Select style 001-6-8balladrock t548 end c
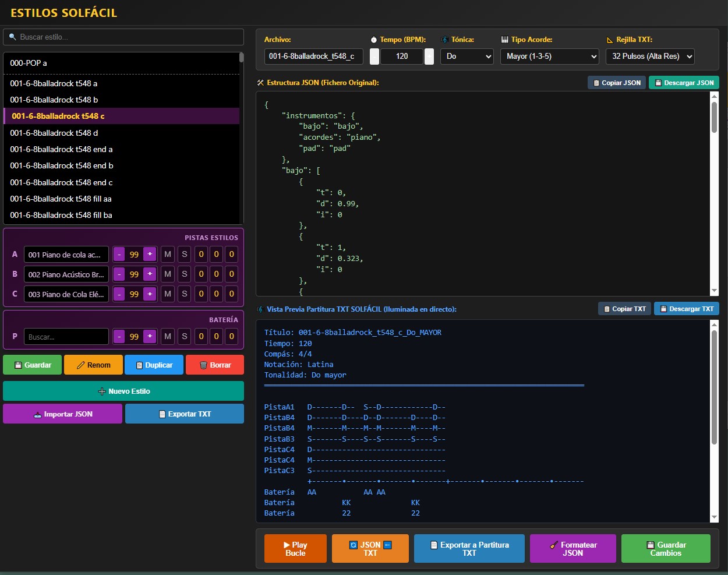This screenshot has height=575, width=728. tap(121, 182)
